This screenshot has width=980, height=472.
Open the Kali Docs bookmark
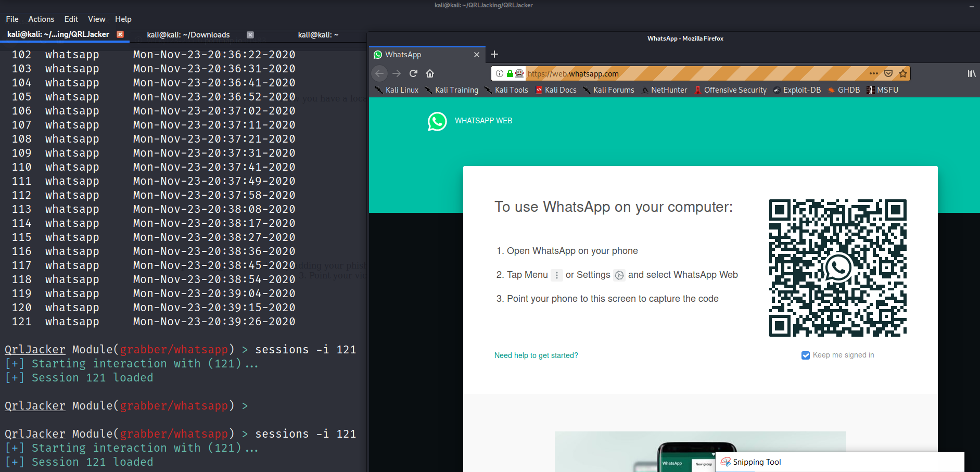(561, 90)
